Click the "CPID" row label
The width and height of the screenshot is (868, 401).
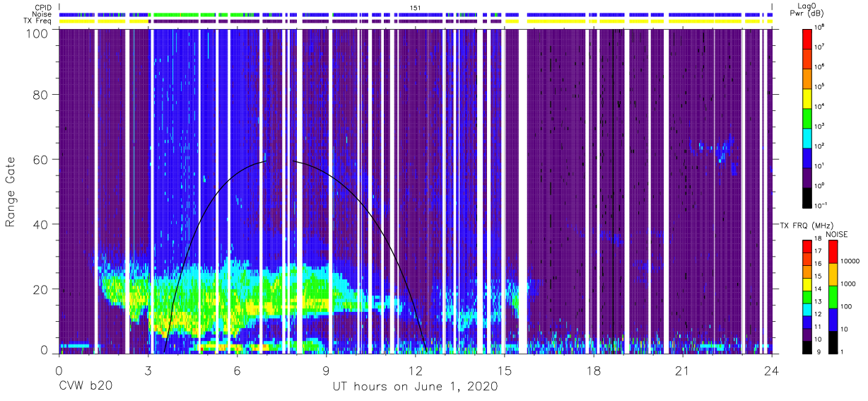[43, 7]
